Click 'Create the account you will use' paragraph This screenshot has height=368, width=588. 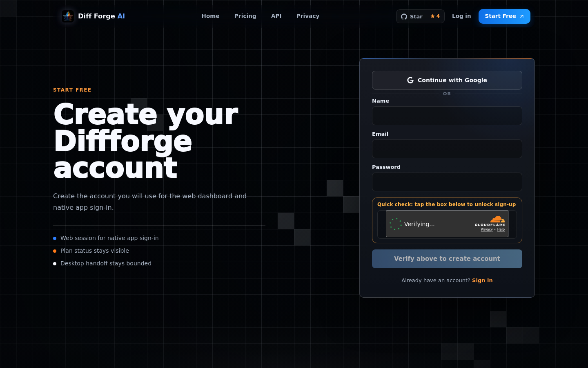click(x=150, y=202)
